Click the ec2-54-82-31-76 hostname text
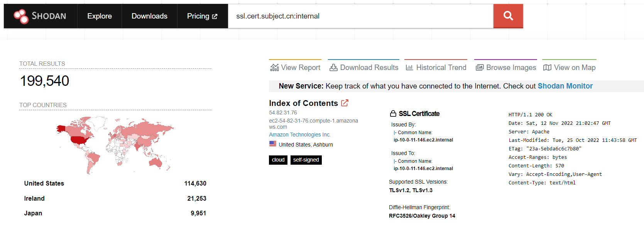This screenshot has height=225, width=644. click(x=313, y=124)
